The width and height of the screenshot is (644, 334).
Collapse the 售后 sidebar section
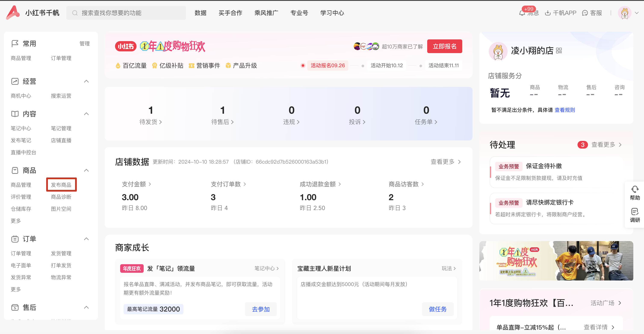tap(87, 307)
